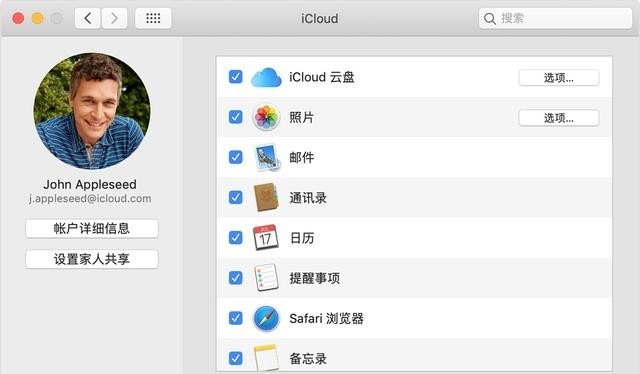Viewport: 640px width, 374px height.
Task: Click the Contacts address book icon
Action: pyautogui.click(x=266, y=198)
